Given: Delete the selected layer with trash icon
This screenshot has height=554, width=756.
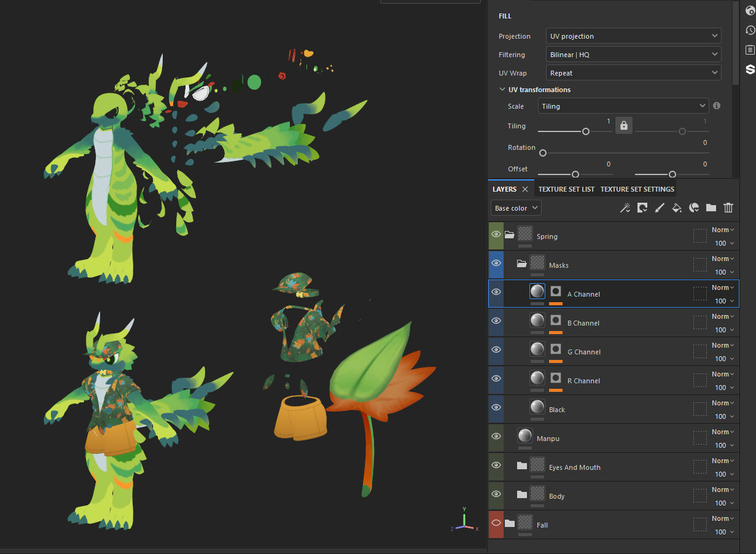Looking at the screenshot, I should [x=728, y=208].
